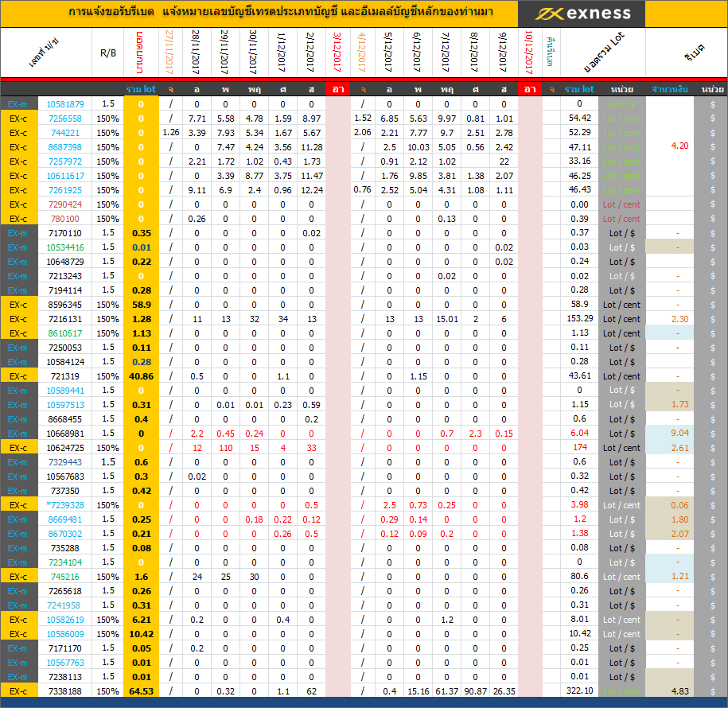Click the Exness logo in the header
The height and width of the screenshot is (708, 728).
pos(582,14)
